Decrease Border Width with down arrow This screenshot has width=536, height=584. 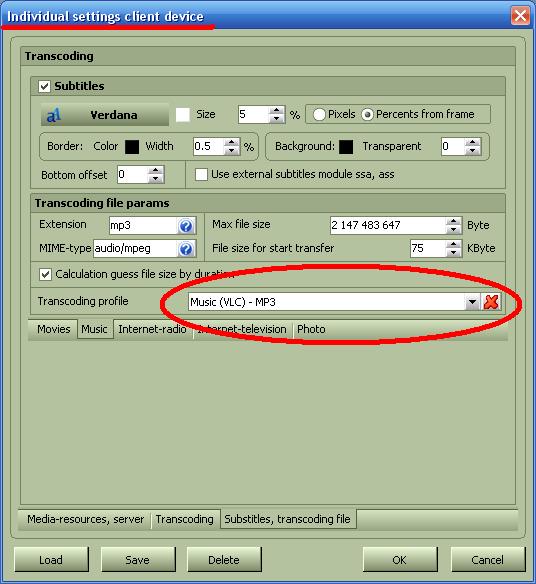pyautogui.click(x=232, y=150)
